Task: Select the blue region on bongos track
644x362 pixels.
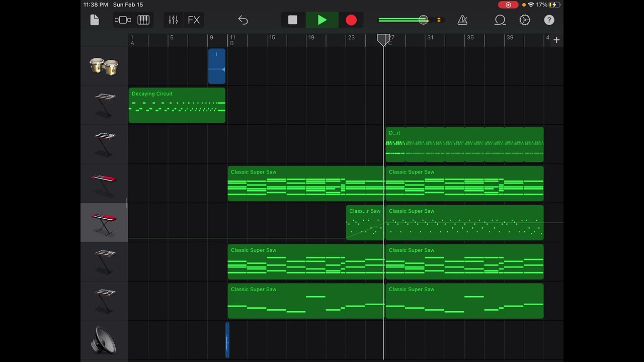Action: (217, 66)
